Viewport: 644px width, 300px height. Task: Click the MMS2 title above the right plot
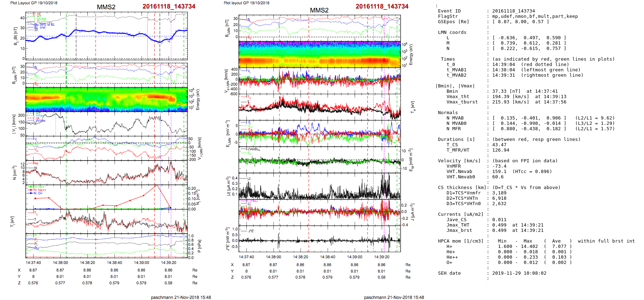point(319,10)
